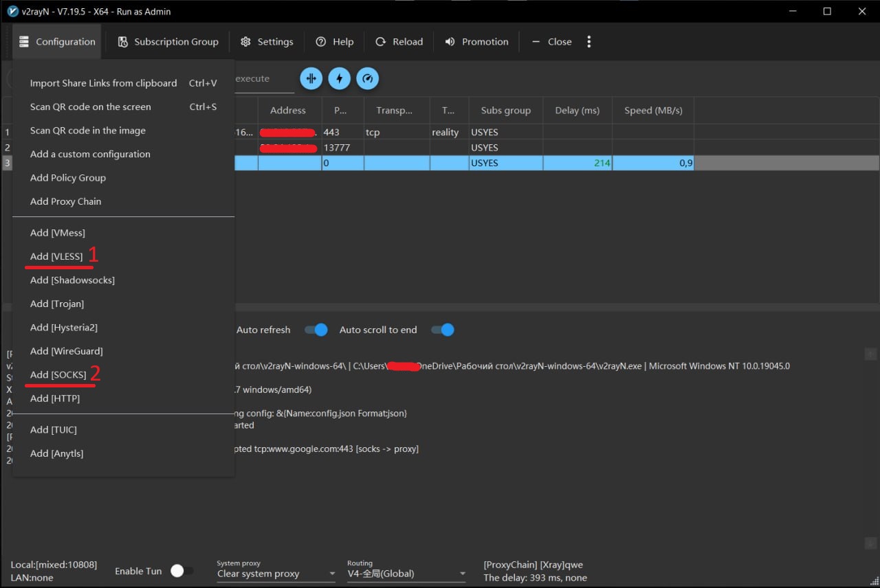Viewport: 880px width, 588px height.
Task: Open the three-dot overflow menu
Action: [588, 42]
